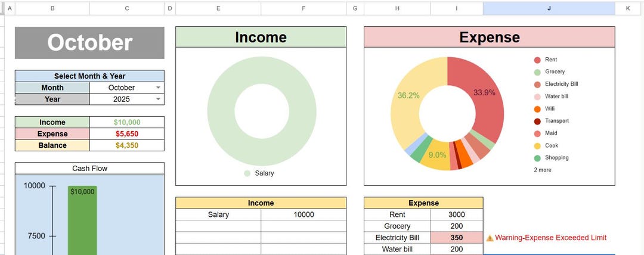Click the 7500 axis label in Cash Flow
644x255 pixels.
[x=36, y=236]
